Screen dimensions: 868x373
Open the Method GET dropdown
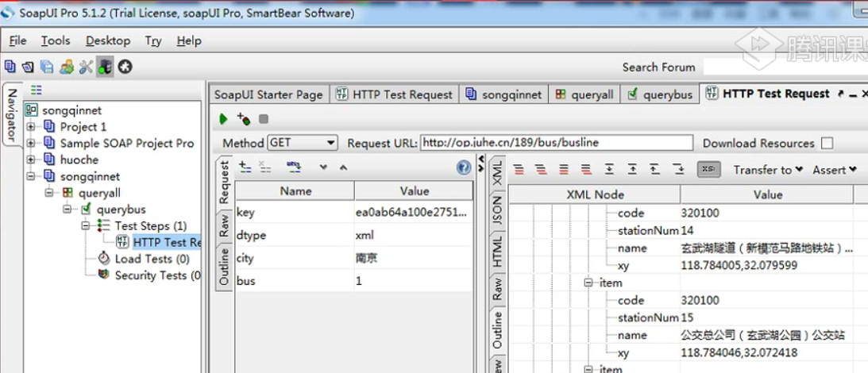coord(303,143)
